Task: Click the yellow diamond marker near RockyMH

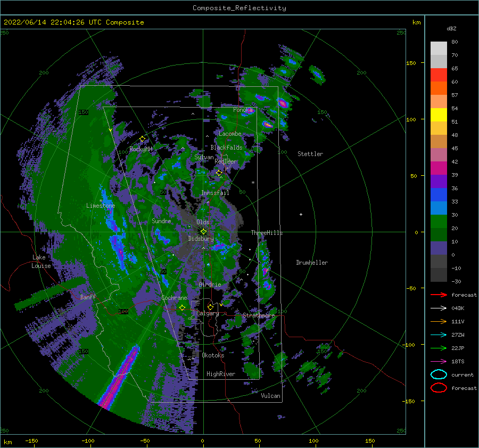Action: pyautogui.click(x=142, y=139)
